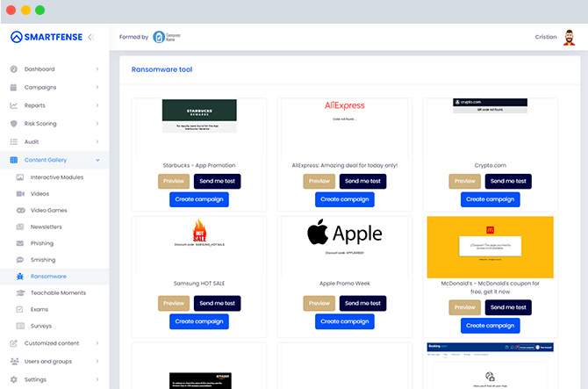Screen dimensions: 588x389
Task: Click the Customized content edit icon
Action: 14,343
